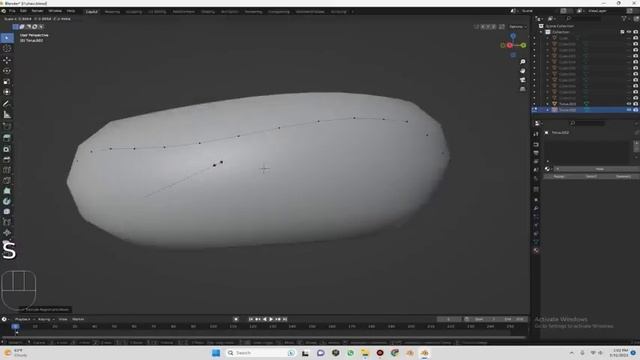Image resolution: width=640 pixels, height=360 pixels.
Task: Select the Move tool
Action: pyautogui.click(x=7, y=60)
